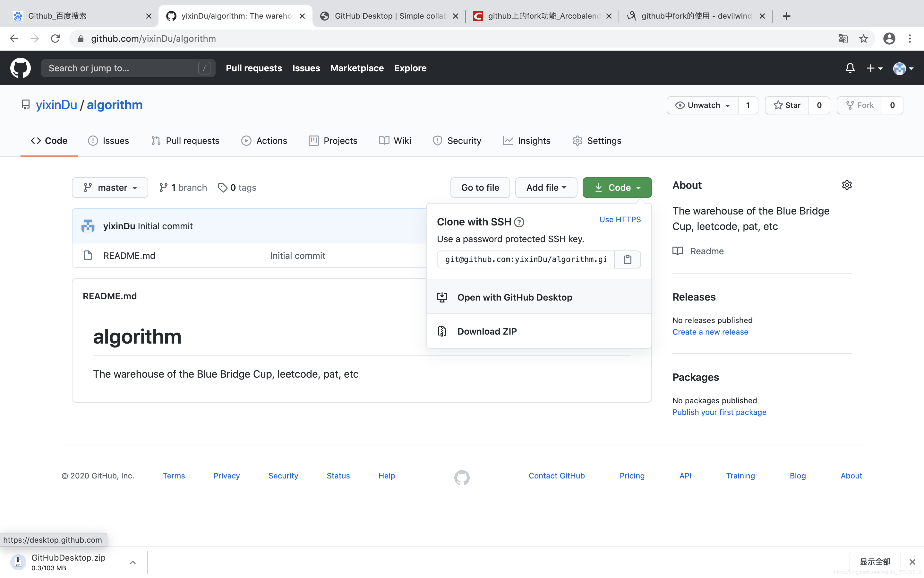Image resolution: width=924 pixels, height=578 pixels.
Task: Click Create a new release link
Action: pyautogui.click(x=710, y=332)
